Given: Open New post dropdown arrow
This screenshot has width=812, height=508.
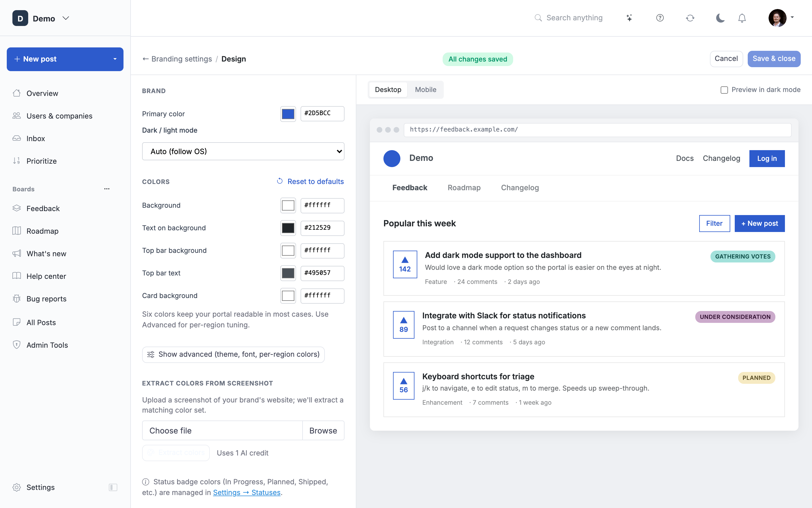Looking at the screenshot, I should coord(115,59).
